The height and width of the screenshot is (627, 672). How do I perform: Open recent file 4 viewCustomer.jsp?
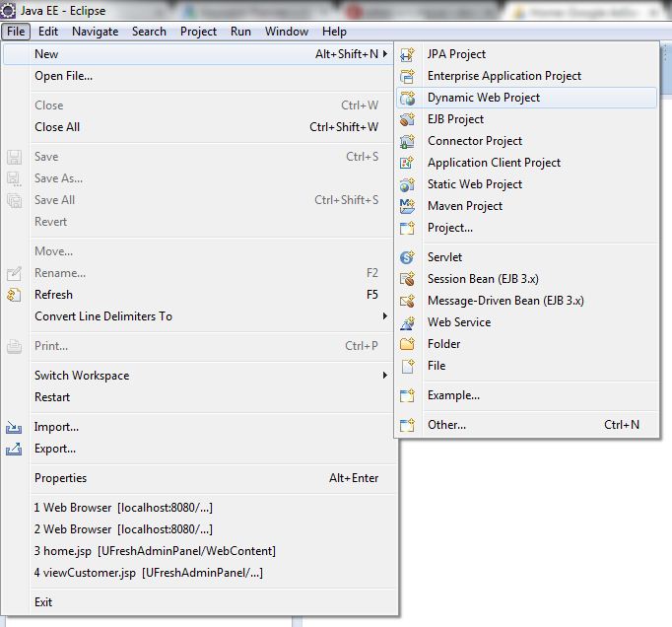(198, 573)
